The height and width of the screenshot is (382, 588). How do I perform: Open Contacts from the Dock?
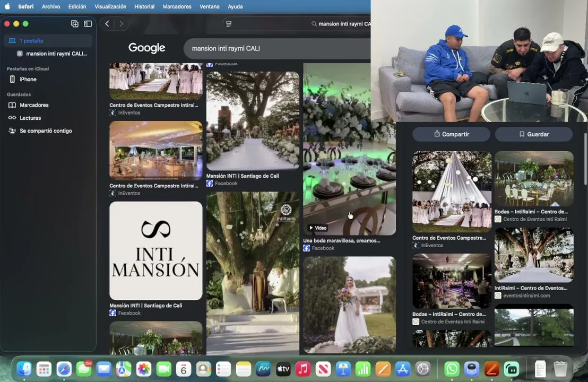203,369
